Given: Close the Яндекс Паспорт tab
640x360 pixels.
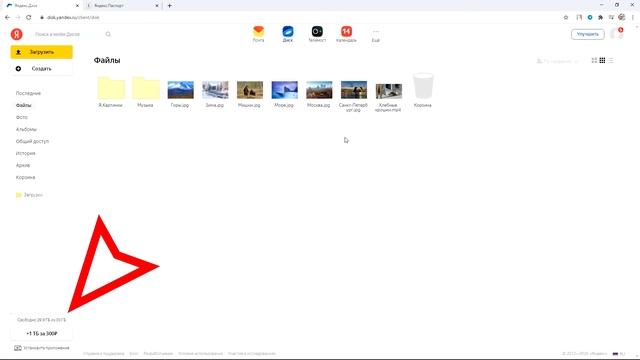Looking at the screenshot, I should pyautogui.click(x=157, y=6).
